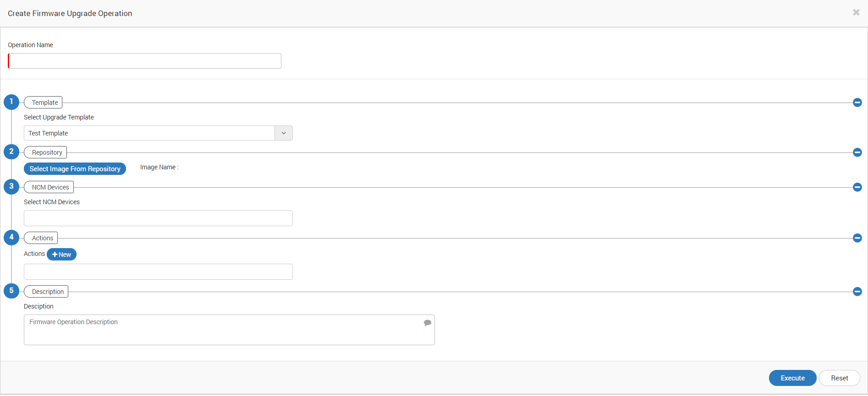
Task: Click Select Image From Repository button
Action: pos(75,169)
